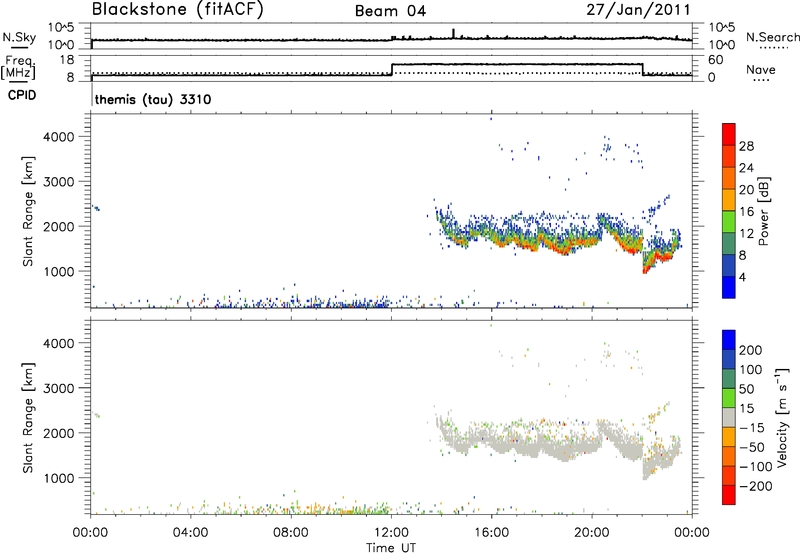Image resolution: width=800 pixels, height=554 pixels.
Task: Click the 'Blackstone (fitACF)' title text
Action: [x=178, y=9]
